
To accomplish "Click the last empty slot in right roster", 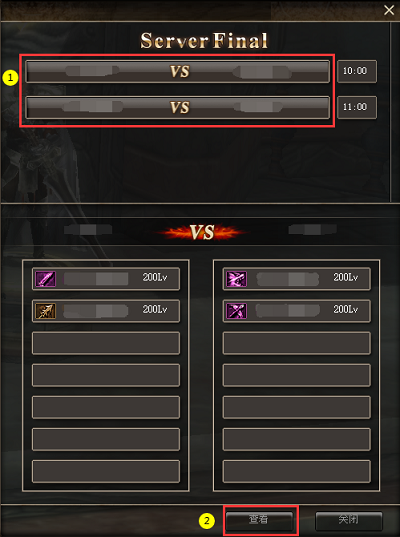I will (297, 472).
